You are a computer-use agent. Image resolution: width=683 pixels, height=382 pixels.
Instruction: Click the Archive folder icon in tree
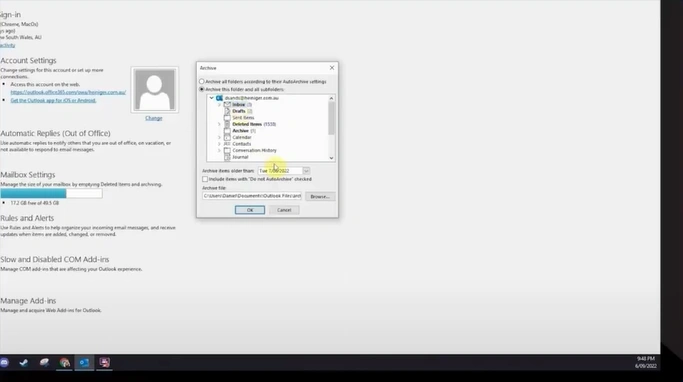coord(227,131)
